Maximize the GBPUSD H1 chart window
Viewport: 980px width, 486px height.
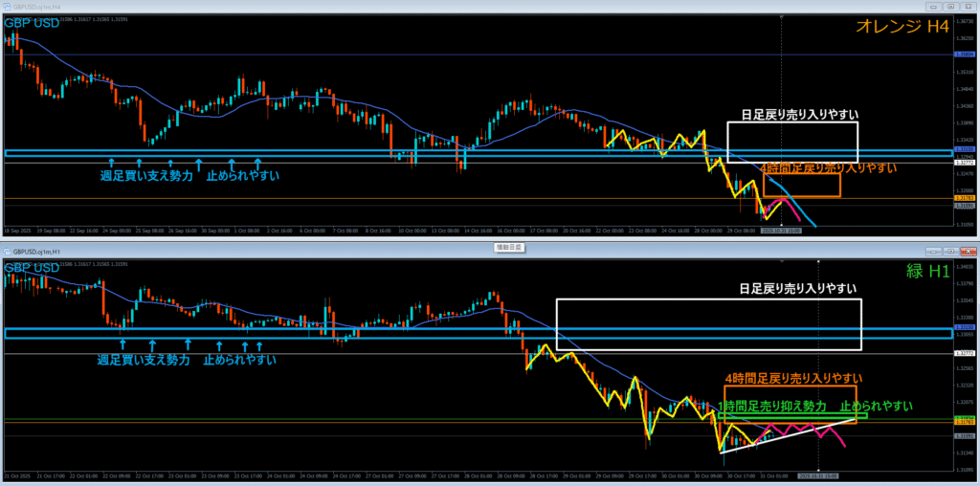[951, 251]
